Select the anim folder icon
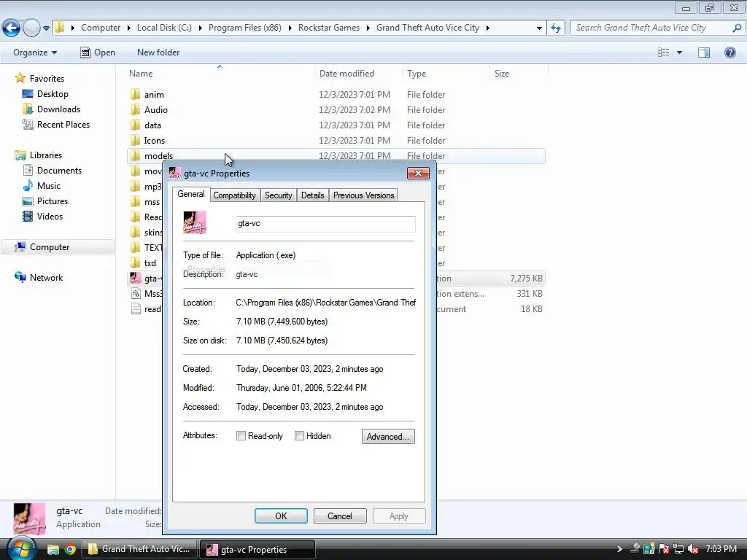747x560 pixels. click(135, 94)
